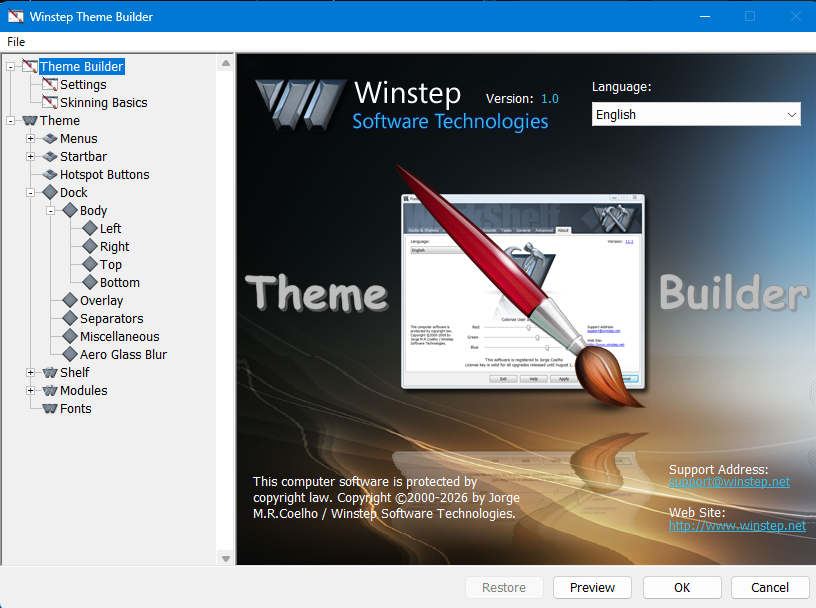Screen dimensions: 816x608
Task: Click the Hotspot Buttons icon
Action: (50, 175)
